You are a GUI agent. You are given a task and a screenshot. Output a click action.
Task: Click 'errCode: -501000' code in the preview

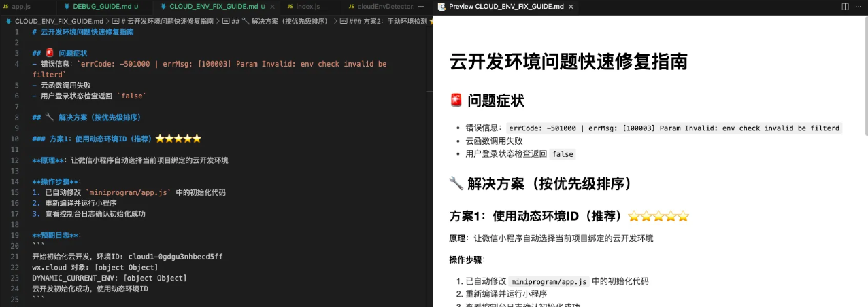[x=543, y=128]
